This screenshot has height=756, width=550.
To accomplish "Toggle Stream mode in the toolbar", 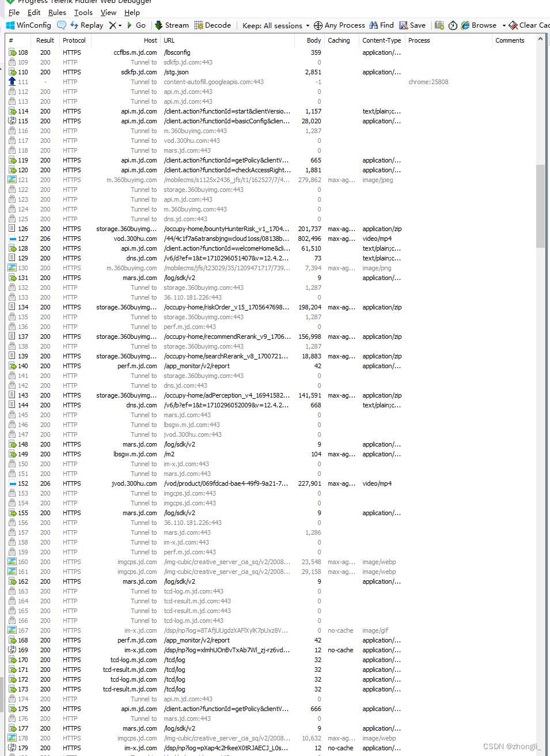I will coord(172,25).
